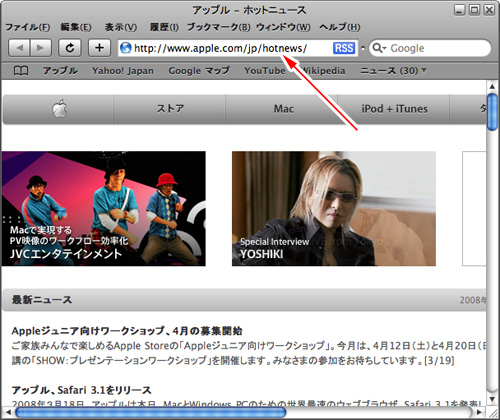Image resolution: width=500 pixels, height=420 pixels.
Task: Click the horizontal scrollbar thumb
Action: point(151,412)
